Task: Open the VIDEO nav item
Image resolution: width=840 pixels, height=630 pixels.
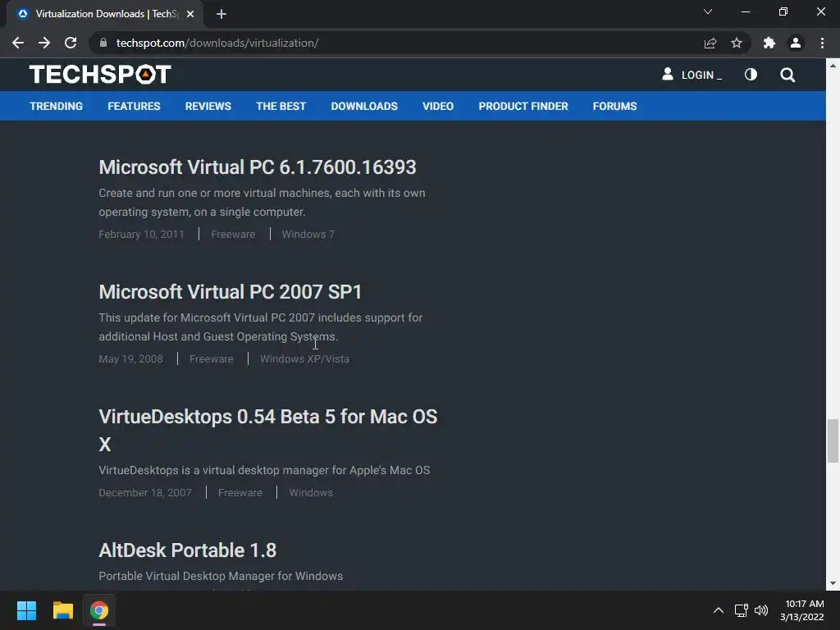Action: tap(438, 106)
